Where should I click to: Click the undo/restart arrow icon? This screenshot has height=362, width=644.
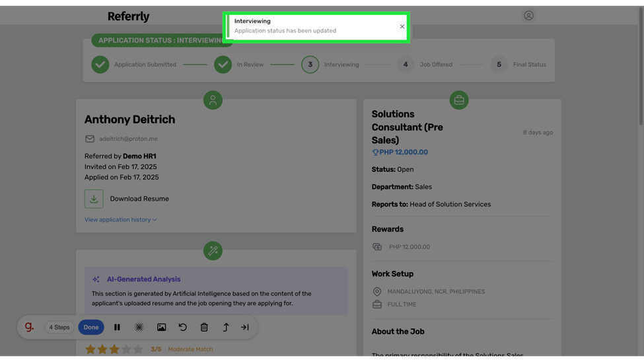(x=183, y=327)
